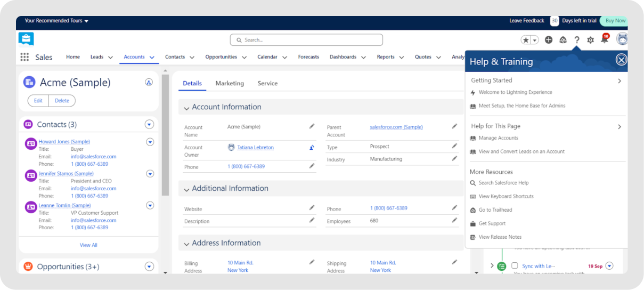Click Search Salesforce Help link

pyautogui.click(x=503, y=183)
